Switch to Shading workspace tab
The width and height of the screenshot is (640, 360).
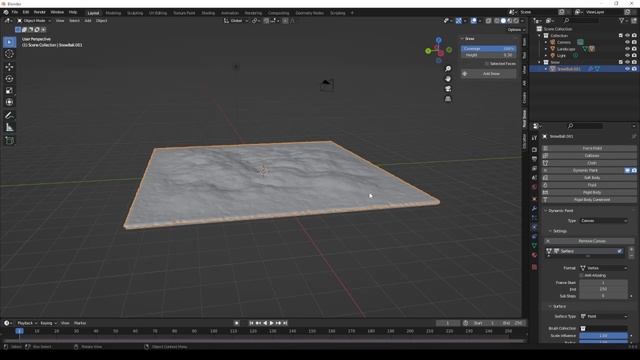(208, 13)
